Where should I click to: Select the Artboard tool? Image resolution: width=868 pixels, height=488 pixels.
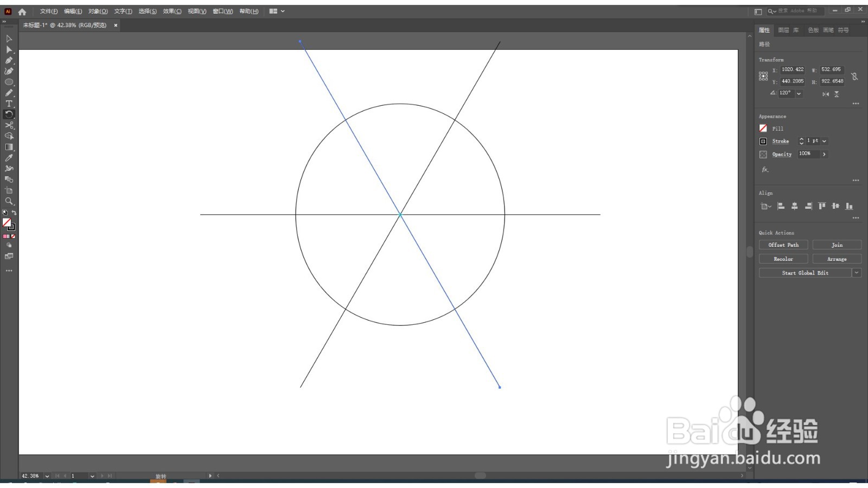click(x=9, y=190)
